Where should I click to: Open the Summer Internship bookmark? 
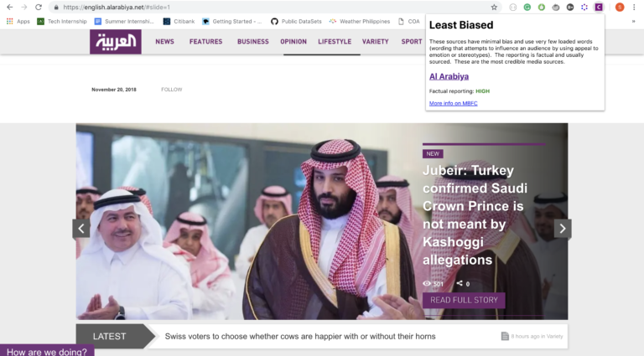tap(124, 21)
